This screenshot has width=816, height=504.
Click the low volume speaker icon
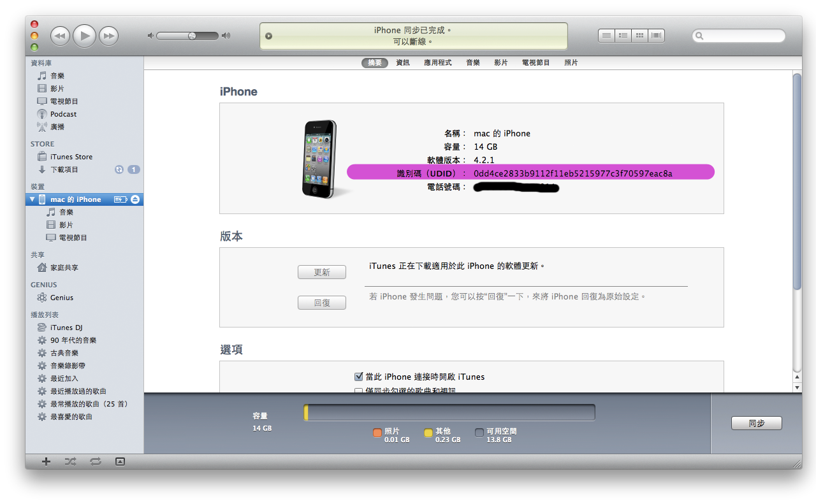pos(150,36)
